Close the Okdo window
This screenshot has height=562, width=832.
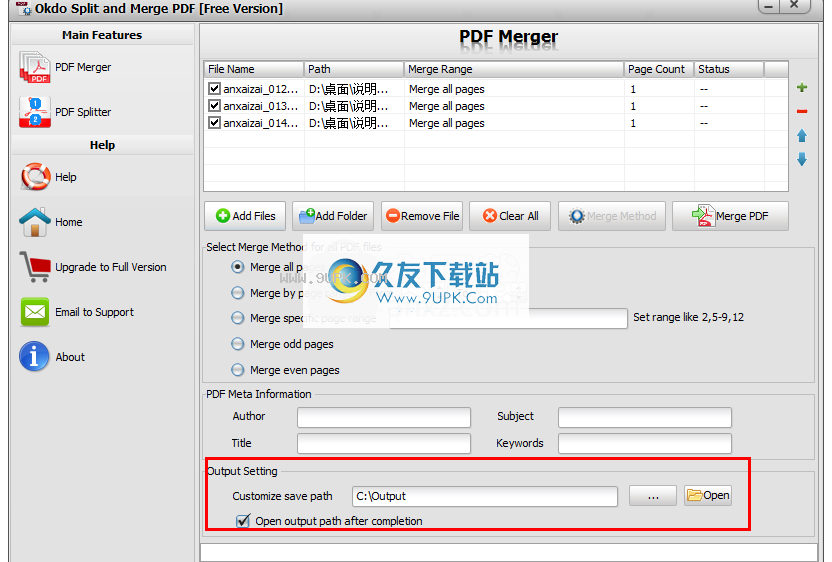coord(794,5)
